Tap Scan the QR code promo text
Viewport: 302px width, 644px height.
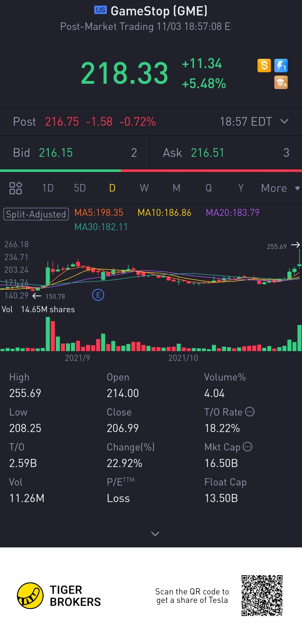pos(192,596)
